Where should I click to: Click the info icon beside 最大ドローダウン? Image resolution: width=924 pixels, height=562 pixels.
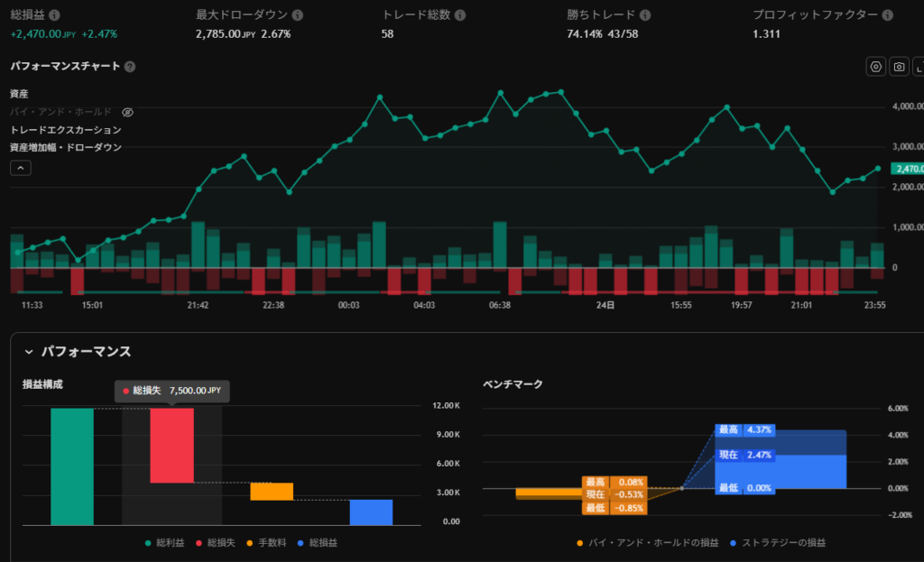(298, 16)
